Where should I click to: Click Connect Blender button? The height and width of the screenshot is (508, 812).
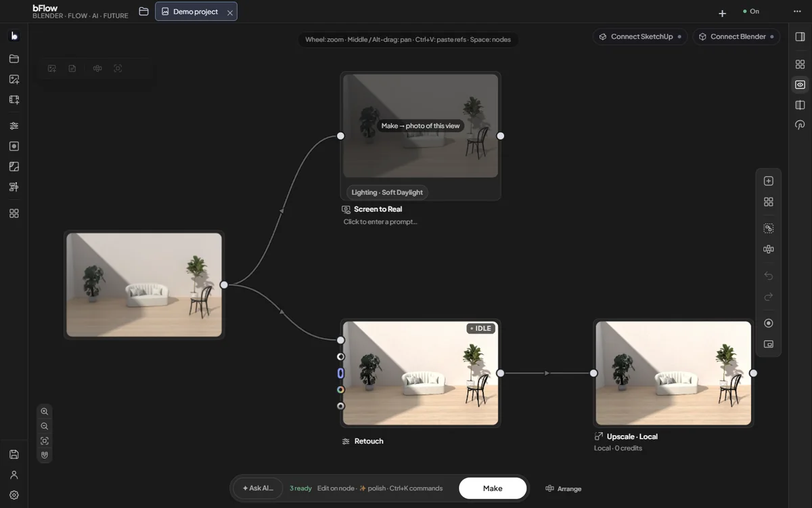(x=736, y=37)
